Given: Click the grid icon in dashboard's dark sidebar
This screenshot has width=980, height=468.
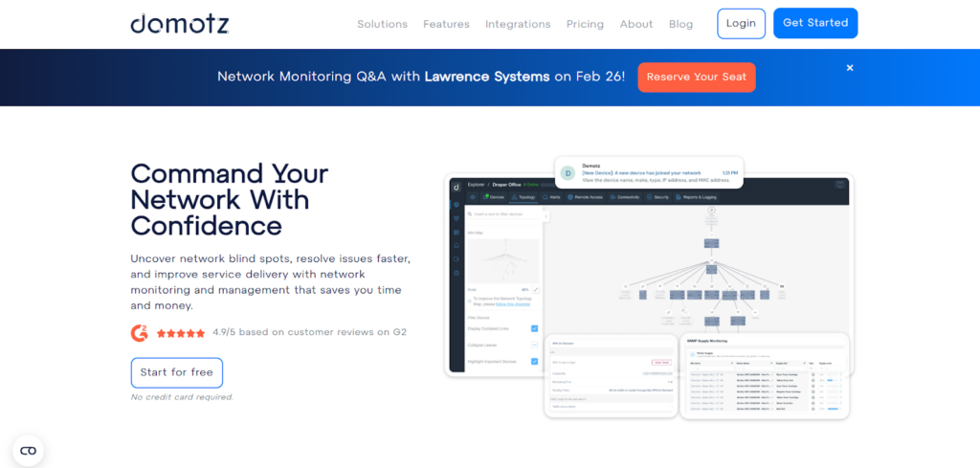Looking at the screenshot, I should click(x=457, y=233).
